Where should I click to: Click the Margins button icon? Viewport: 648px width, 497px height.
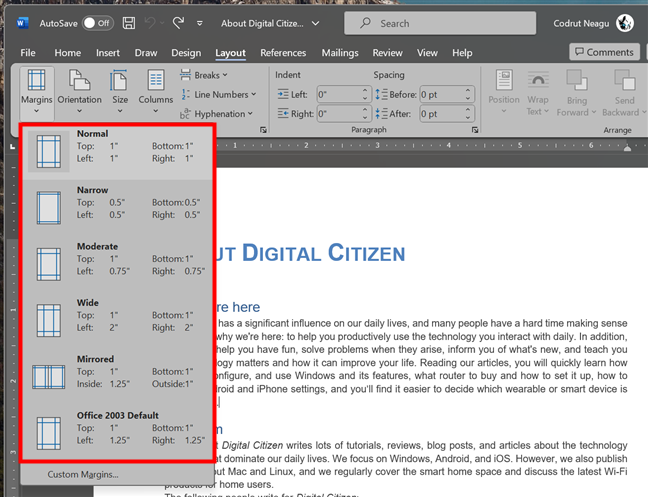[x=36, y=79]
